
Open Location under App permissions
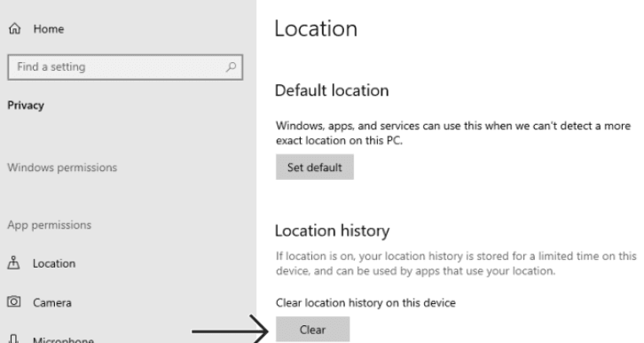(54, 263)
